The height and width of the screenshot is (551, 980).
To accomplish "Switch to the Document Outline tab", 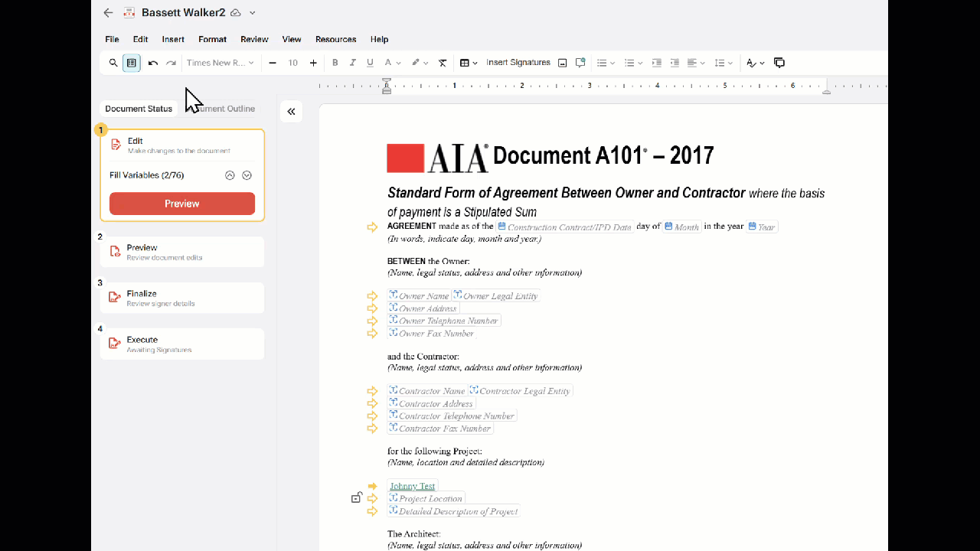I will click(x=221, y=109).
